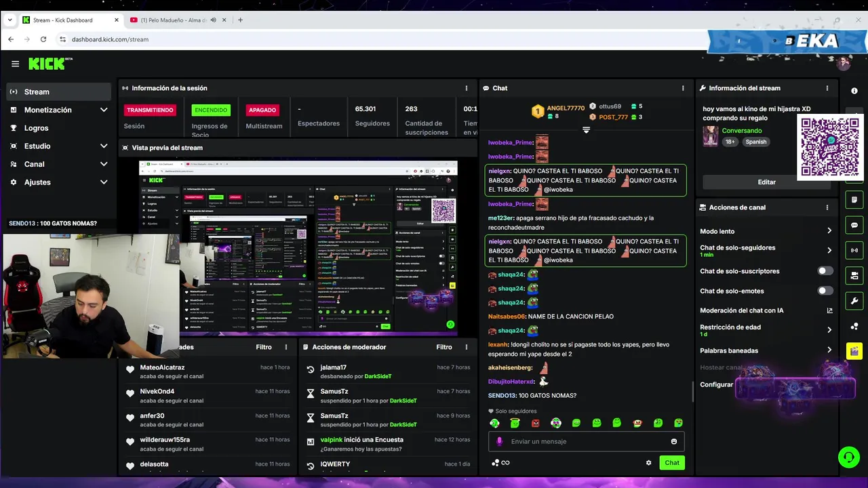Open a new browser tab with the plus button

tap(240, 20)
